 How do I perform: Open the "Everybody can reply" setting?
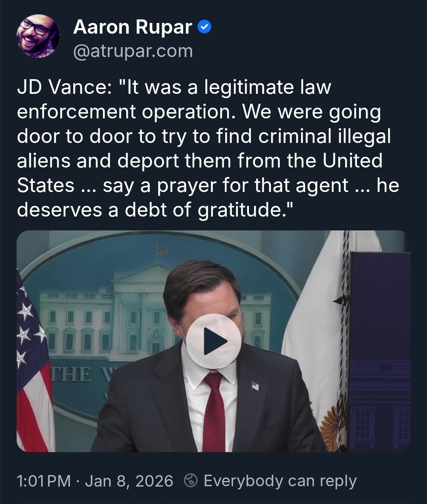[x=280, y=481]
